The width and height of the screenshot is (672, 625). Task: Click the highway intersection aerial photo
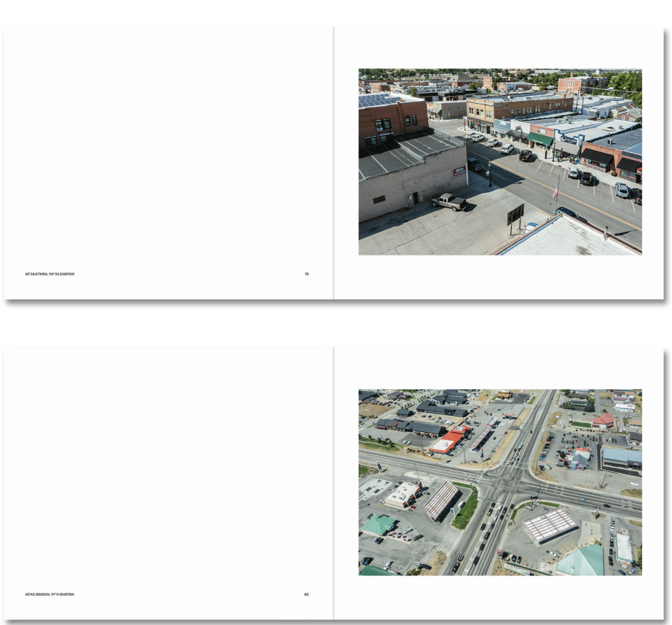[x=500, y=482]
